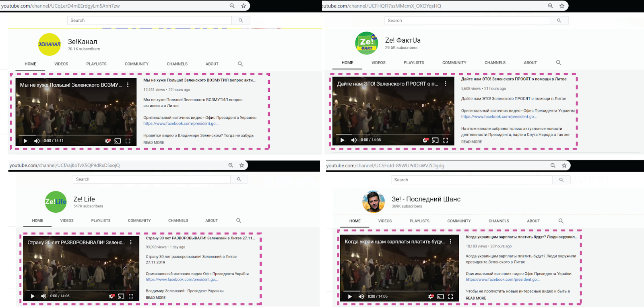Click search button on Последний Шанс page
644x307 pixels.
coord(561,180)
